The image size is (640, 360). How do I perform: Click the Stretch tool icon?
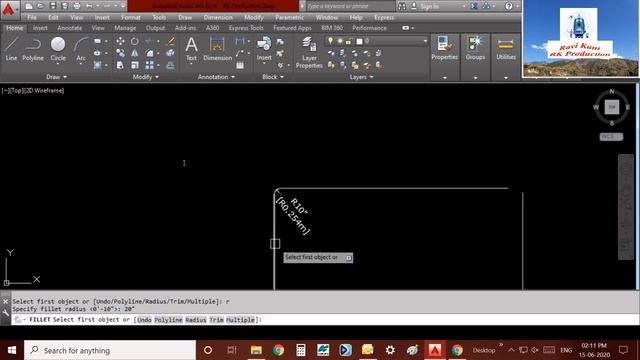pos(120,65)
